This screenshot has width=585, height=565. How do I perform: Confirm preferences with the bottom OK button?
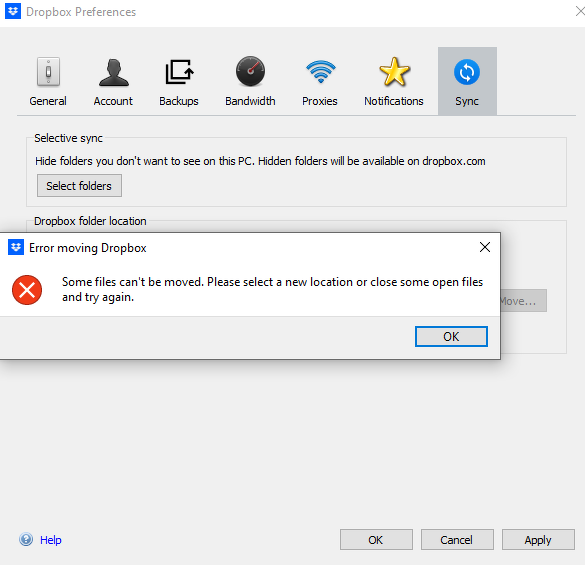coord(376,540)
